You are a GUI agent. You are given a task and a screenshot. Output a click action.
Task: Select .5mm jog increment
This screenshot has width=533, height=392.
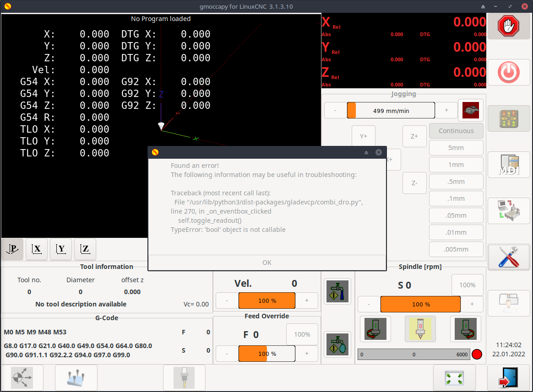point(456,182)
